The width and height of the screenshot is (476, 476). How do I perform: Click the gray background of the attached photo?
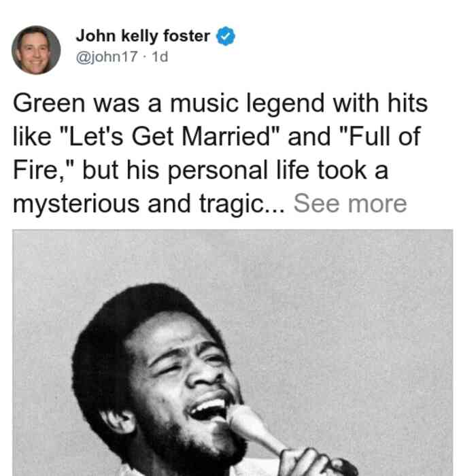364,303
